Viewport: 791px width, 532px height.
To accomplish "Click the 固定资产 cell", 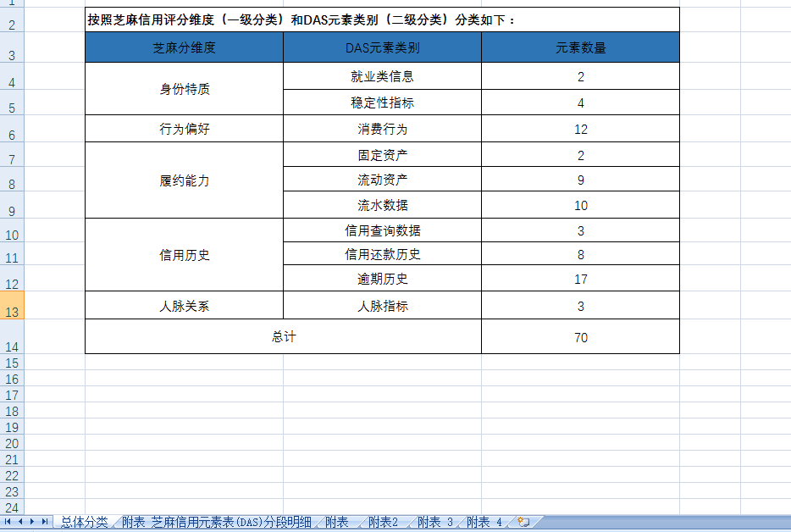I will 383,154.
